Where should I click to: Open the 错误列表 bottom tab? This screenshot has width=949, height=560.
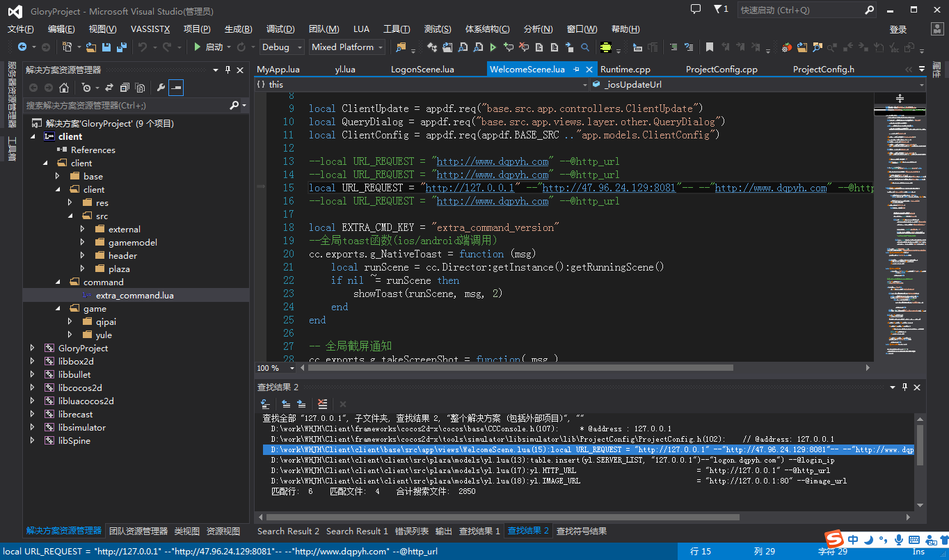tap(412, 531)
